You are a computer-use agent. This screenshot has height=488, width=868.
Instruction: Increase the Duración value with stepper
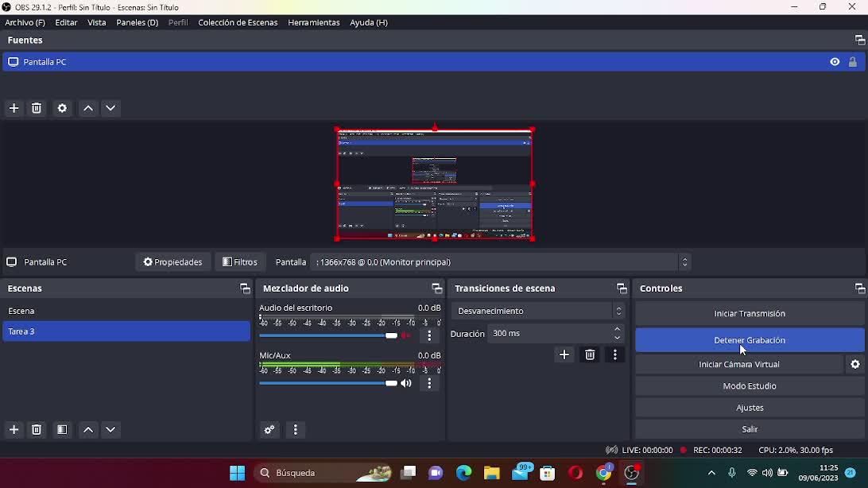click(x=618, y=329)
